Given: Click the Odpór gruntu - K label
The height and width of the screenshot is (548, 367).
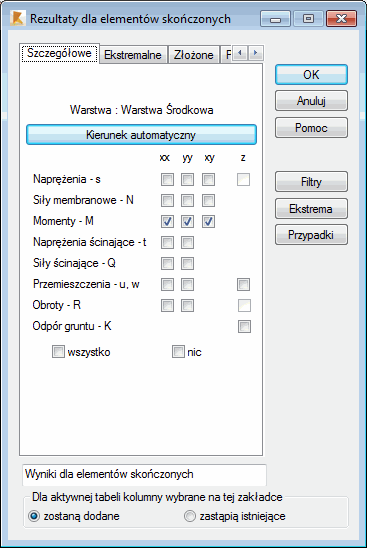Looking at the screenshot, I should coord(72,326).
